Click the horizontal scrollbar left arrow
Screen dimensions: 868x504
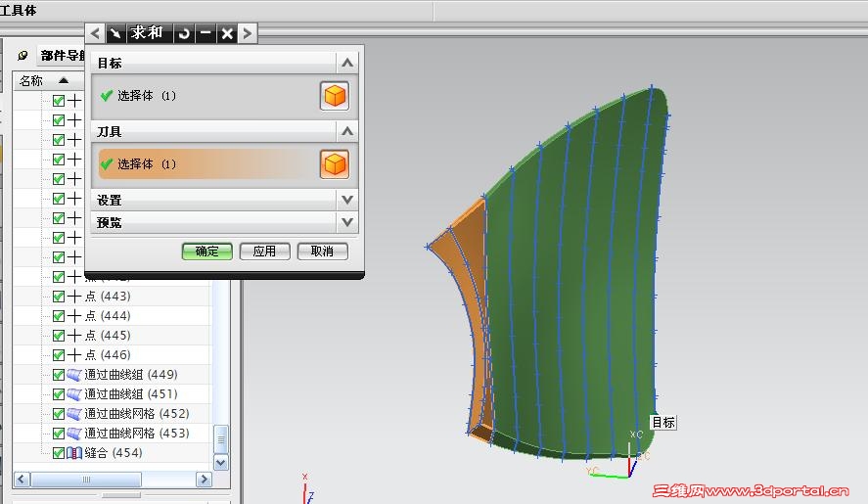22,480
